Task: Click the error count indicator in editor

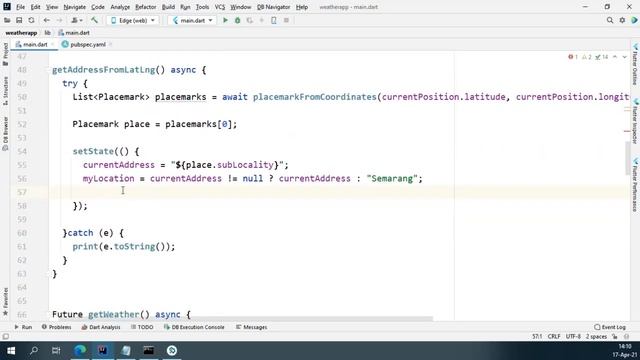Action: pyautogui.click(x=573, y=57)
